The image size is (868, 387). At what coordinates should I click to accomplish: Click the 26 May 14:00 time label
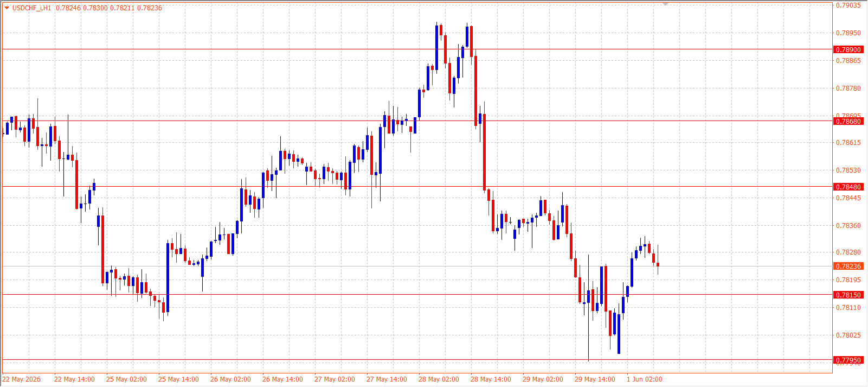[x=282, y=379]
